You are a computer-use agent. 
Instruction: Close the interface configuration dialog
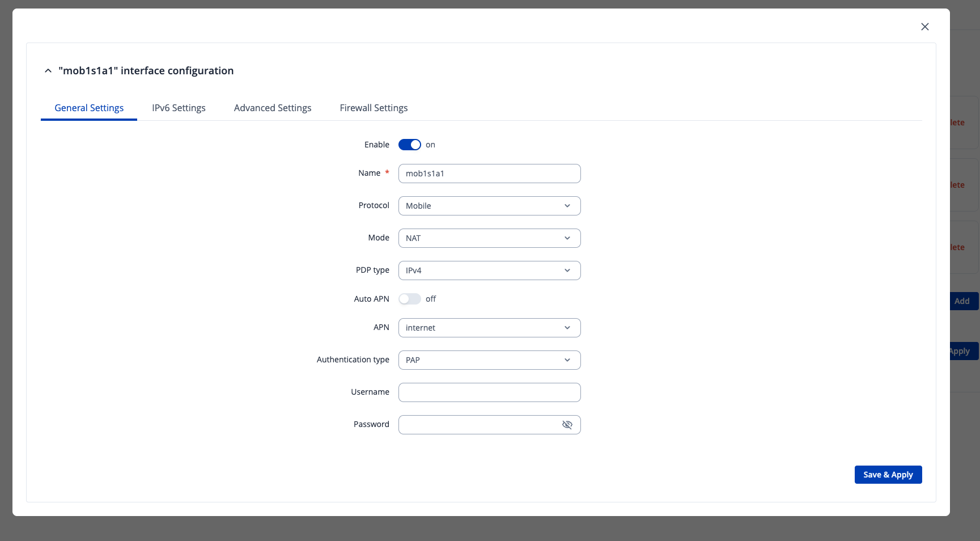[x=924, y=27]
